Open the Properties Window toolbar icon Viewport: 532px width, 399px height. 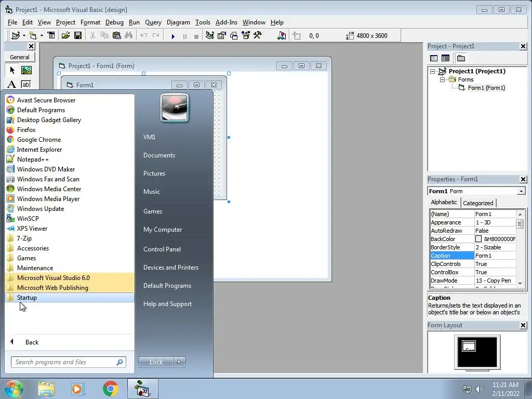point(221,36)
